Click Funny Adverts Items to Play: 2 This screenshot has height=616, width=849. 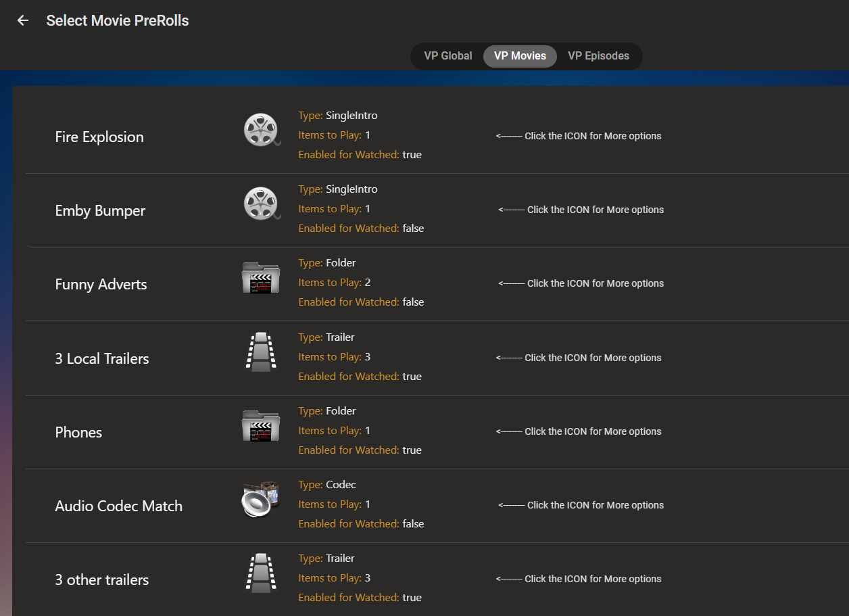tap(335, 283)
